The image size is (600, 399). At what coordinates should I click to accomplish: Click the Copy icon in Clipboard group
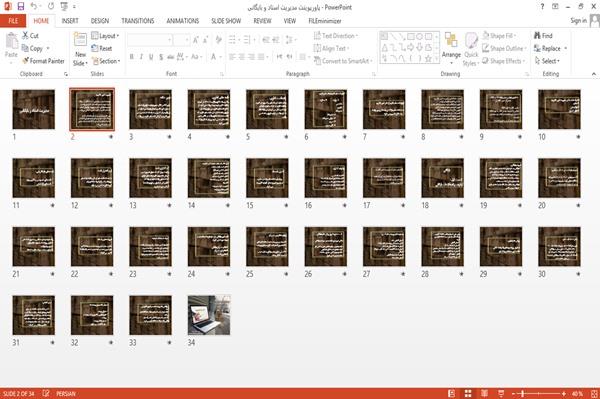click(x=25, y=48)
